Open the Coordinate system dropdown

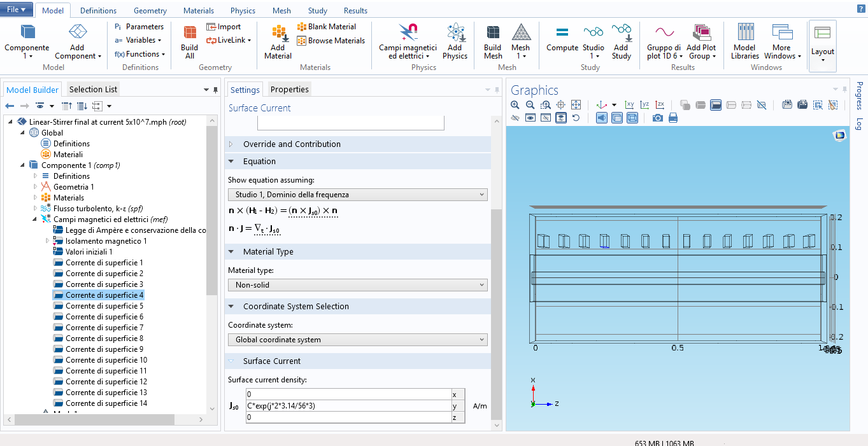tap(357, 340)
